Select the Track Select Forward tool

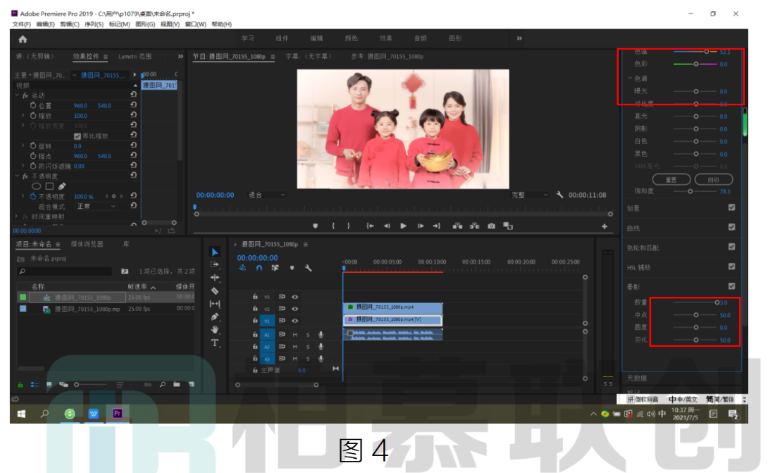click(215, 264)
